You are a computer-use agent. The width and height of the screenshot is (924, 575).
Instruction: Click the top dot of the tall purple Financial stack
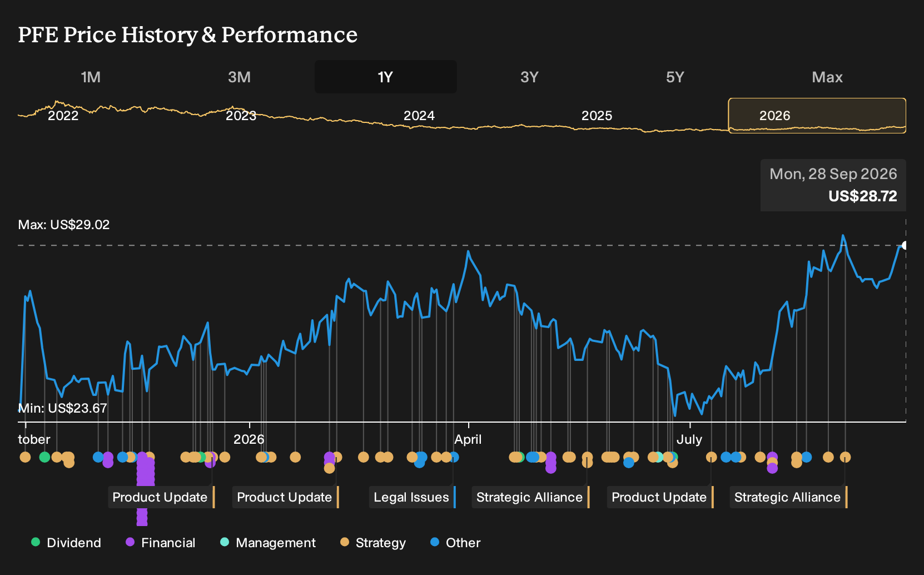coord(142,457)
